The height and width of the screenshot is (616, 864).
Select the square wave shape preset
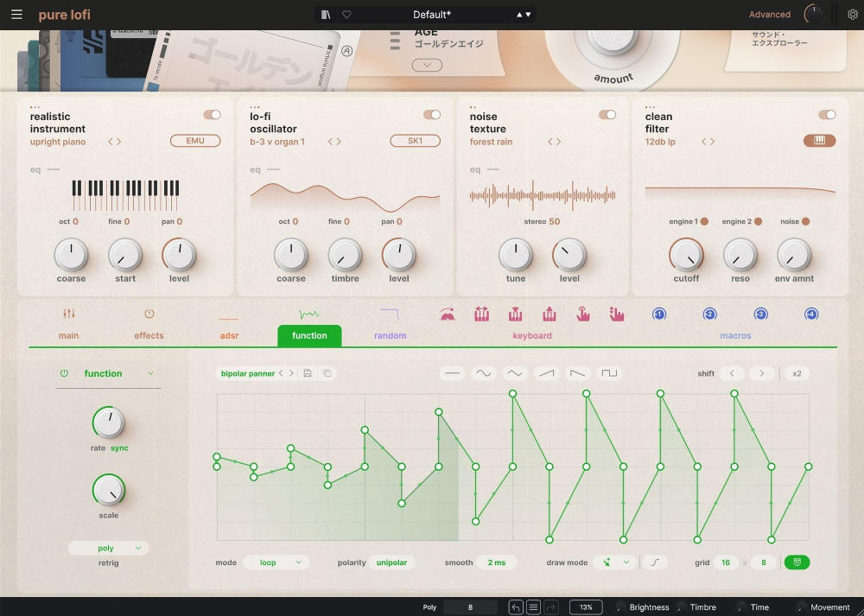[x=610, y=373]
